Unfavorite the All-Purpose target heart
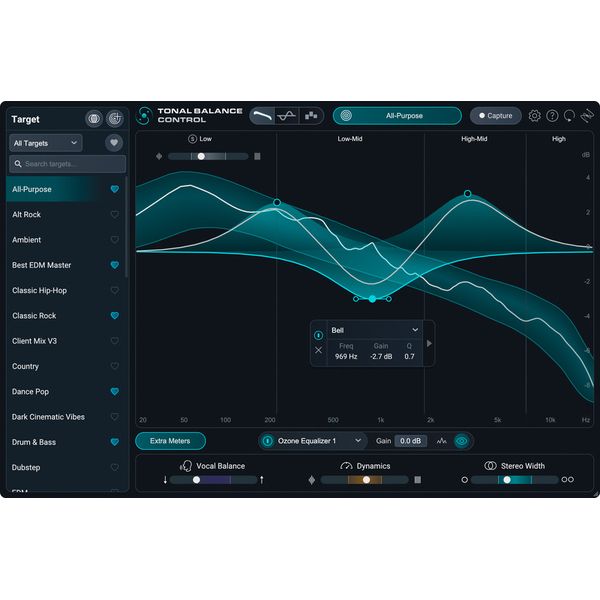 pyautogui.click(x=115, y=189)
